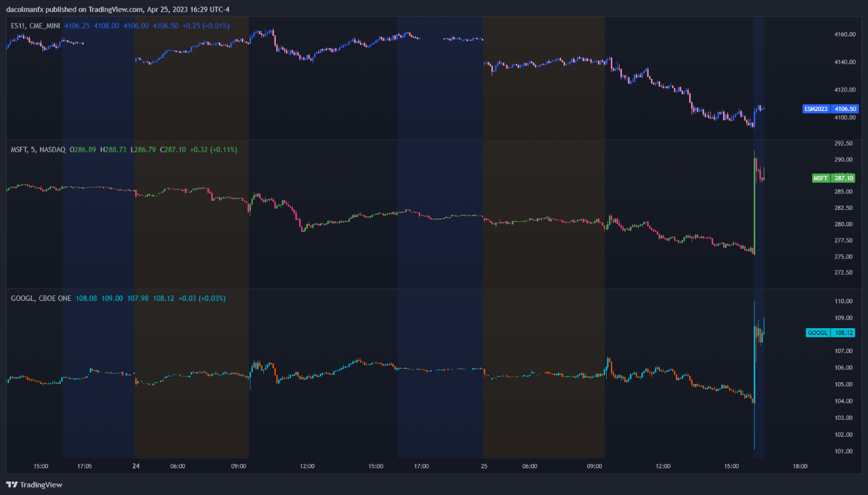Viewport: 868px width, 495px height.
Task: Click the 101.00 price axis label
Action: [x=844, y=451]
